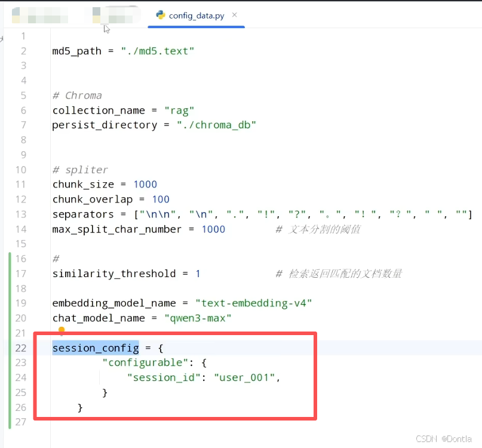Click the "user_001" string value
This screenshot has height=448, width=482.
coord(244,378)
